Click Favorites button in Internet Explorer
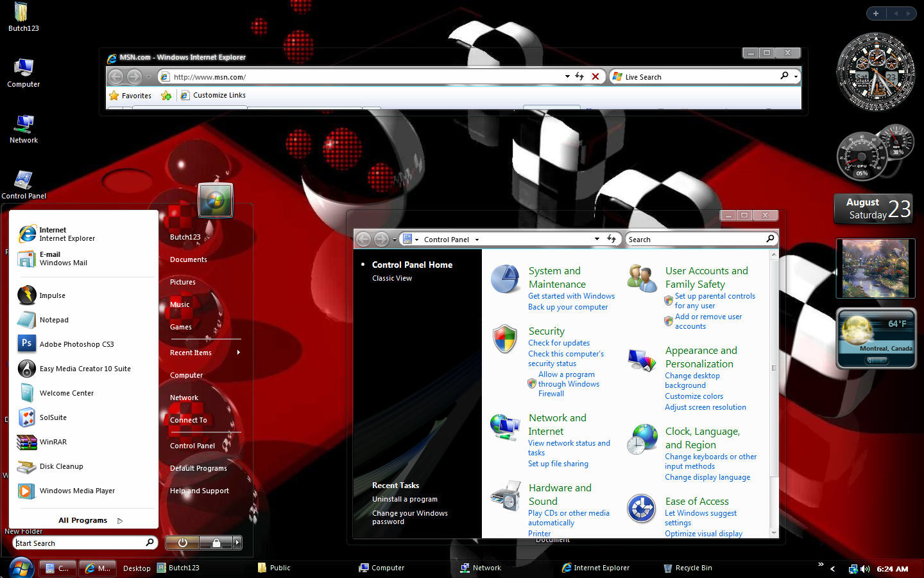The image size is (924, 578). (x=130, y=95)
